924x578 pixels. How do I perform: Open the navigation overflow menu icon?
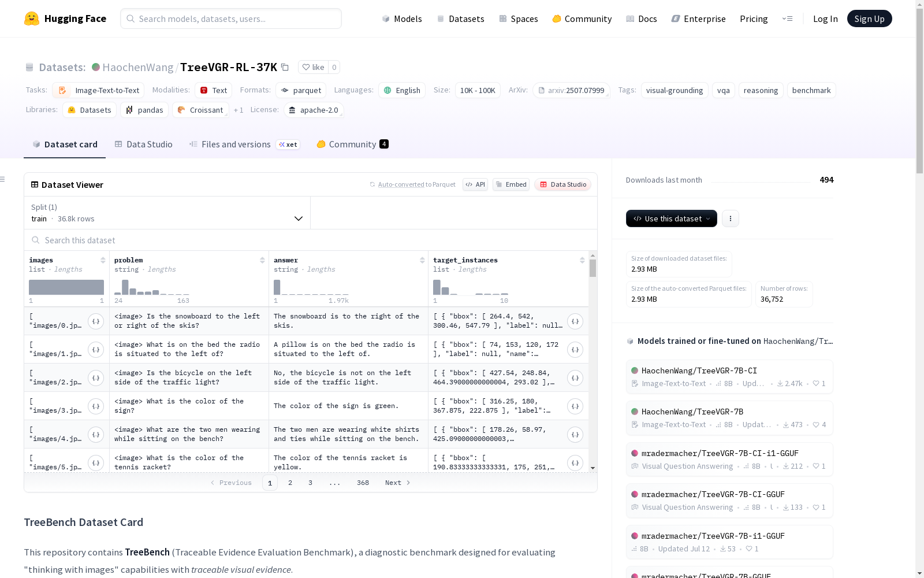click(x=787, y=18)
